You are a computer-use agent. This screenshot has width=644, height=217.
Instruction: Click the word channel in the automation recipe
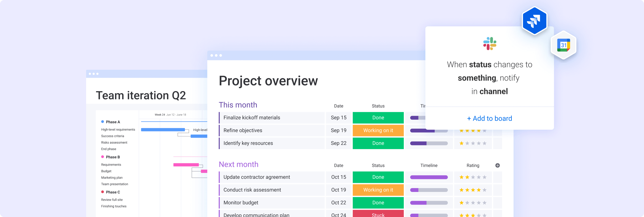click(x=493, y=91)
